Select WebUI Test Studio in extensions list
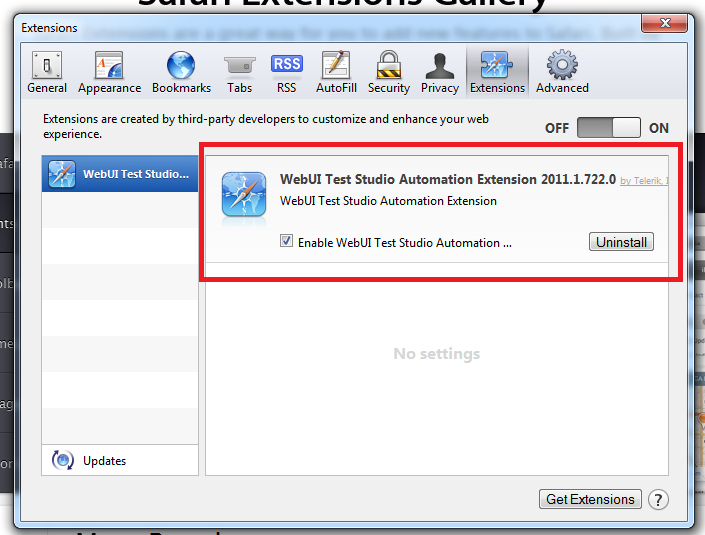705x535 pixels. tap(120, 174)
